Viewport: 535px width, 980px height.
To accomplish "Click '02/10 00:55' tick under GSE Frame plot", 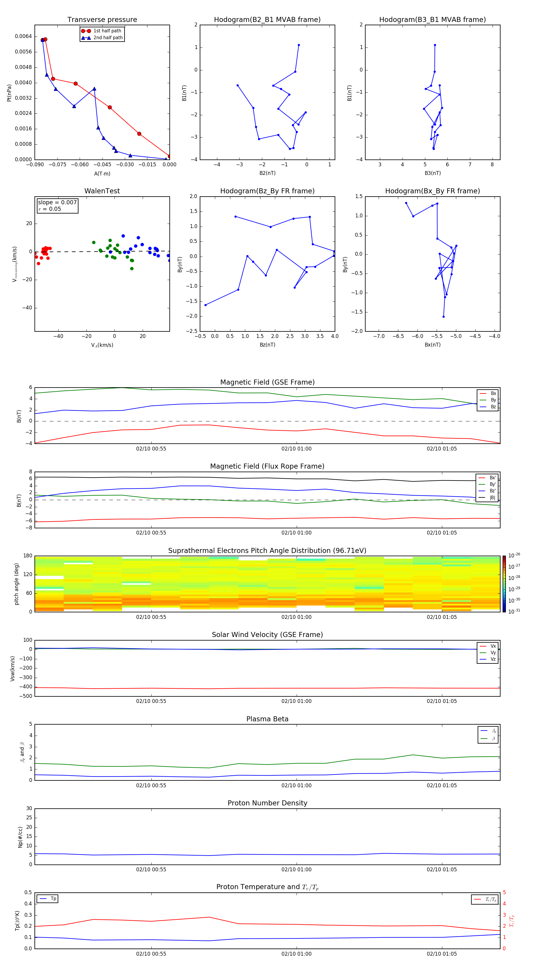I will point(151,448).
